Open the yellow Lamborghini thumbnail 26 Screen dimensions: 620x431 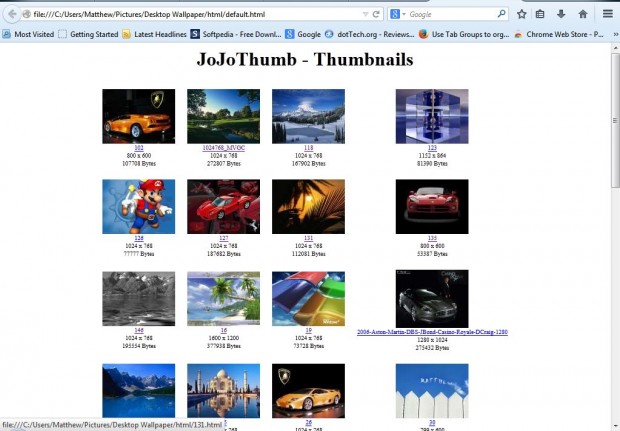(x=308, y=391)
